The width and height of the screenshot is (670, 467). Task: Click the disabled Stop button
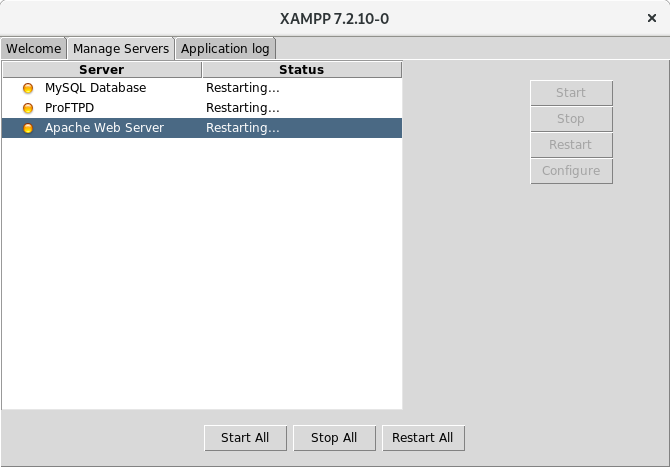571,119
